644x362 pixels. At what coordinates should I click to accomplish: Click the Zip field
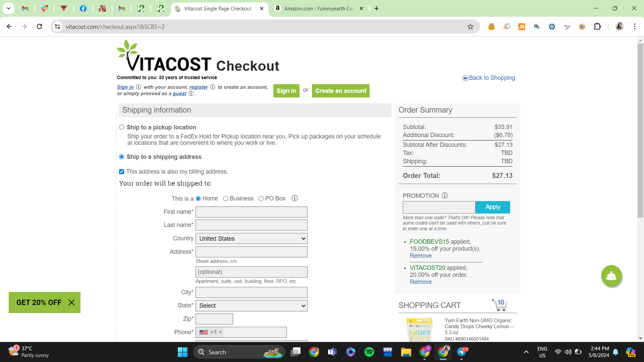click(x=214, y=319)
